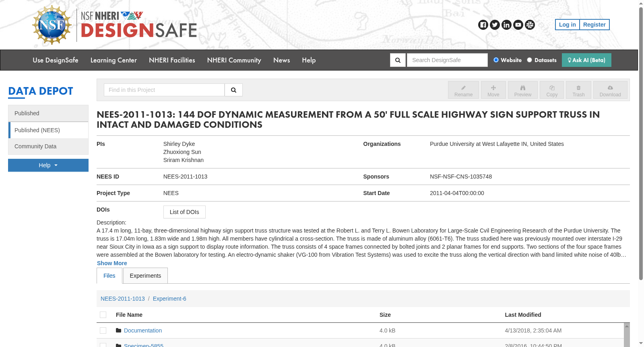Image resolution: width=644 pixels, height=347 pixels.
Task: Open DesignSafe Facebook page icon
Action: pos(483,25)
